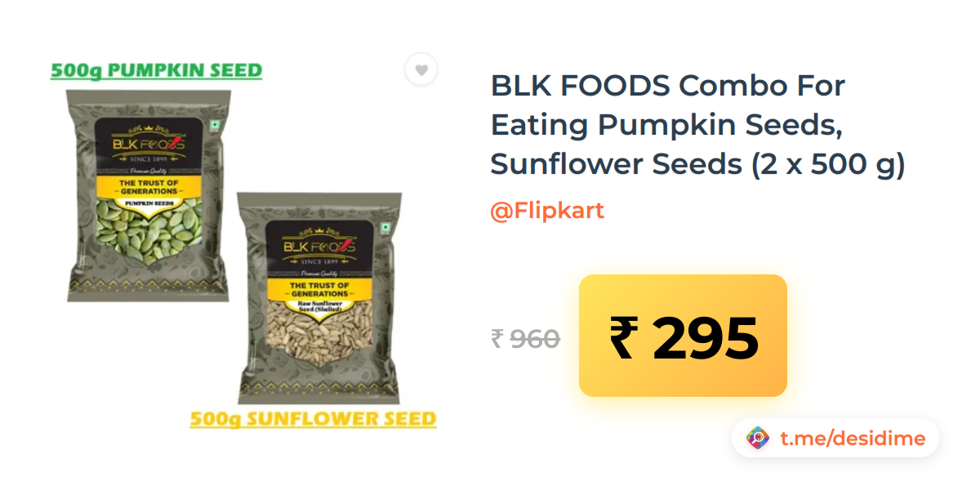This screenshot has width=980, height=490.
Task: Click the BLK FOODS logo on sunflower pack
Action: pos(319,244)
